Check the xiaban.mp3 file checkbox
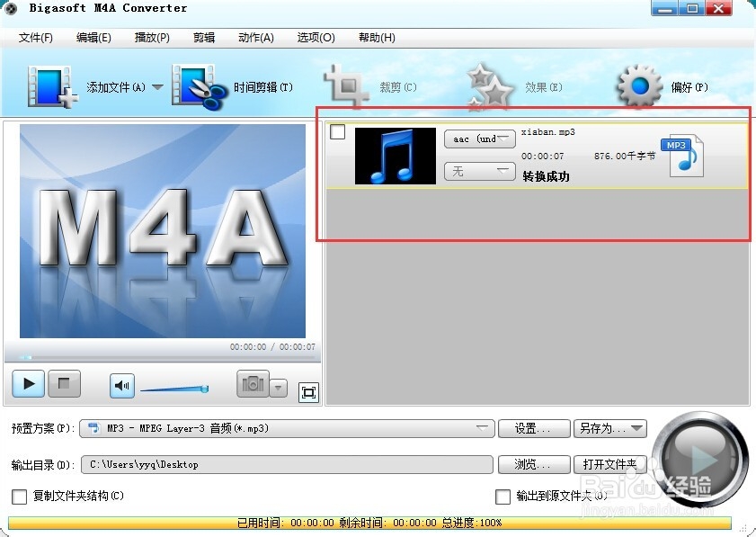The image size is (756, 537). point(337,131)
